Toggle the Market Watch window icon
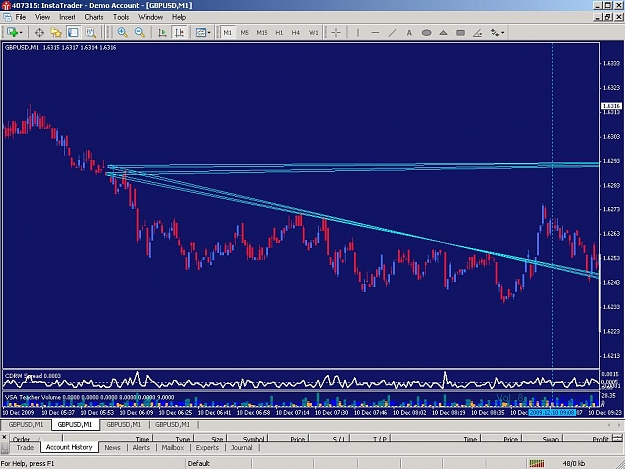Screen dimensions: 625x469 coord(39,33)
